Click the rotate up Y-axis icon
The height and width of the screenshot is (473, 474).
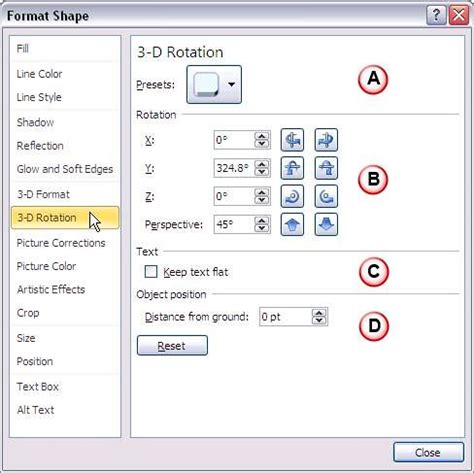292,168
